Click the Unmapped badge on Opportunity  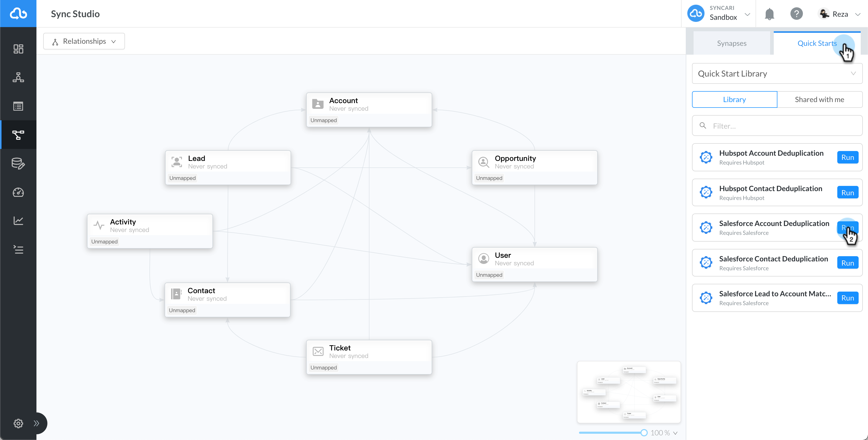489,178
